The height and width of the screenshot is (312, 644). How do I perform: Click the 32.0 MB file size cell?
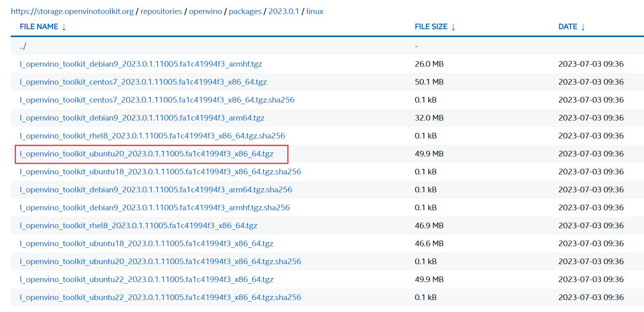tap(429, 118)
